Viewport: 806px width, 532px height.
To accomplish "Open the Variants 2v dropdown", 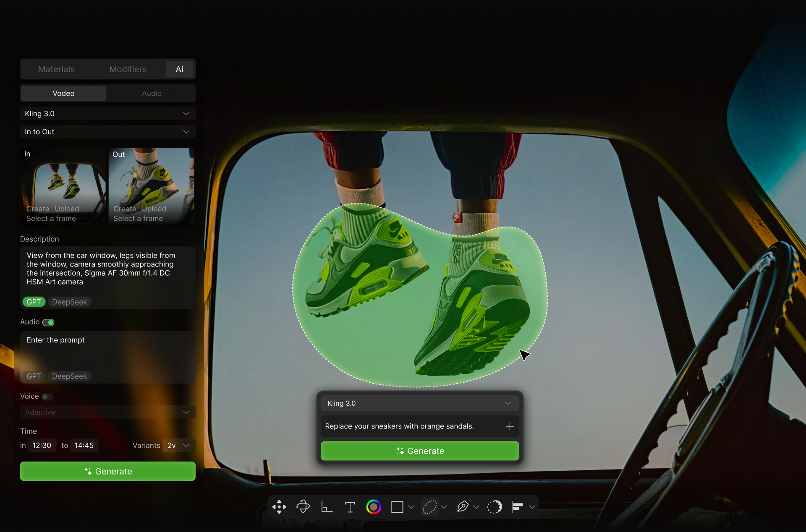I will [179, 446].
